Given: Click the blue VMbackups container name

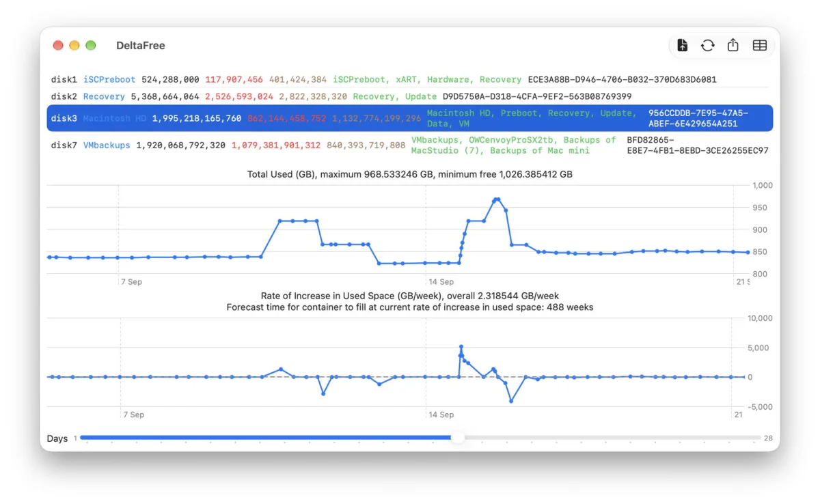Looking at the screenshot, I should [107, 145].
